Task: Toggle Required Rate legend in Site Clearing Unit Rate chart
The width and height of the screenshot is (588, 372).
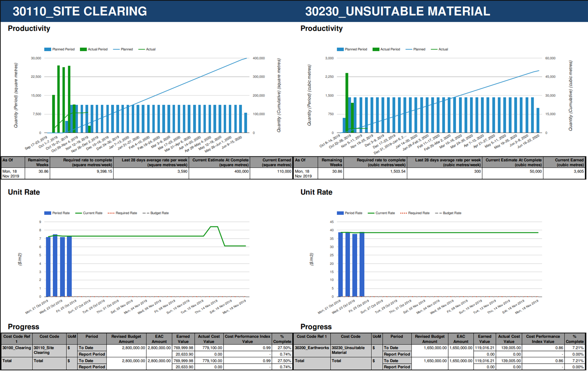Action: coord(122,213)
